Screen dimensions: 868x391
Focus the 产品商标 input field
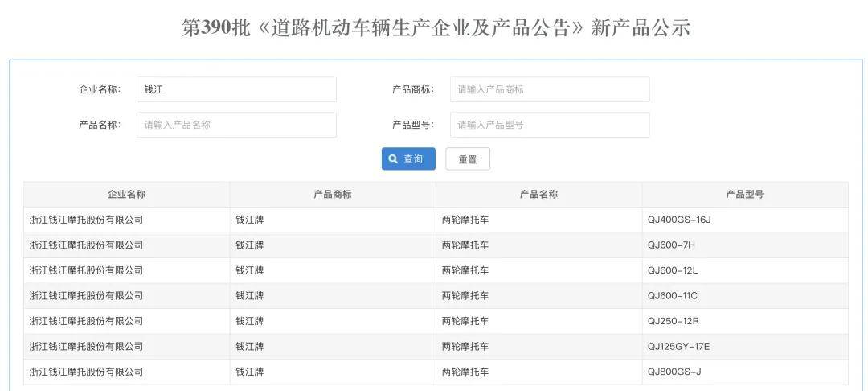point(549,89)
